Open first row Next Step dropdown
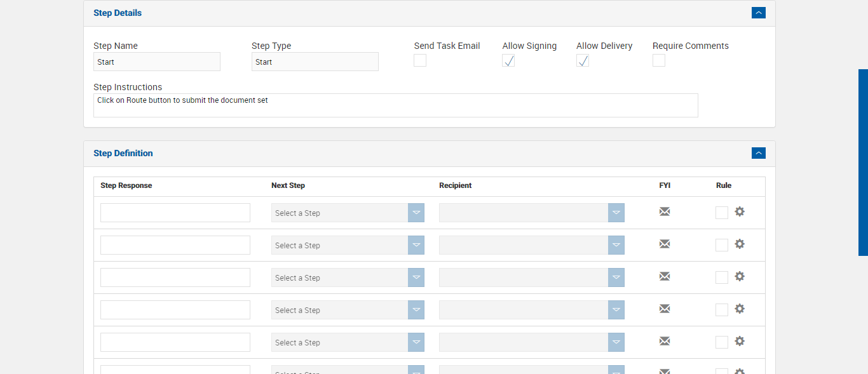 pos(348,213)
